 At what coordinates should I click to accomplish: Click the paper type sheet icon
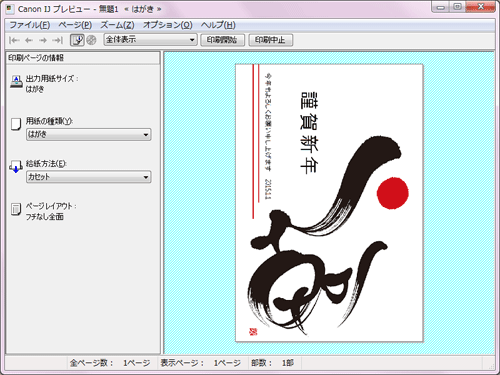tap(16, 124)
